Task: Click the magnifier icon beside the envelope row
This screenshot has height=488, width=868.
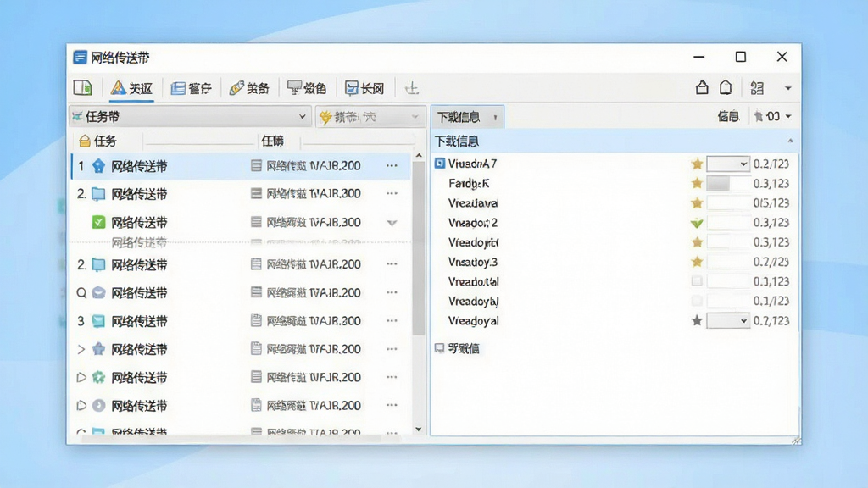Action: click(x=81, y=292)
